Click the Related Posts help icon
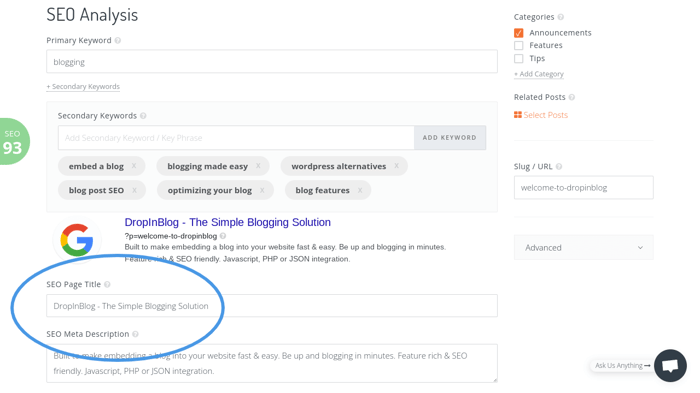This screenshot has height=393, width=700. (x=572, y=97)
